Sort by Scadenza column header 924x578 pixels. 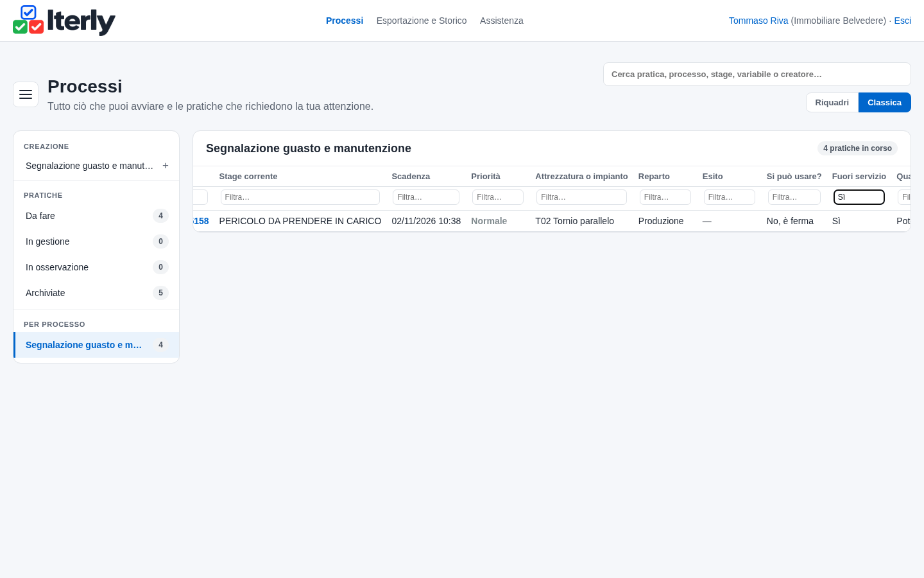click(411, 177)
